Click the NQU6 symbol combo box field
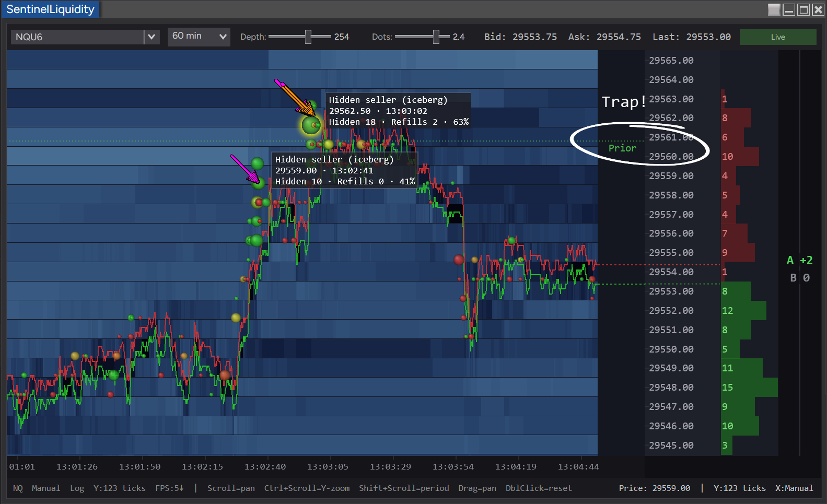 (77, 37)
